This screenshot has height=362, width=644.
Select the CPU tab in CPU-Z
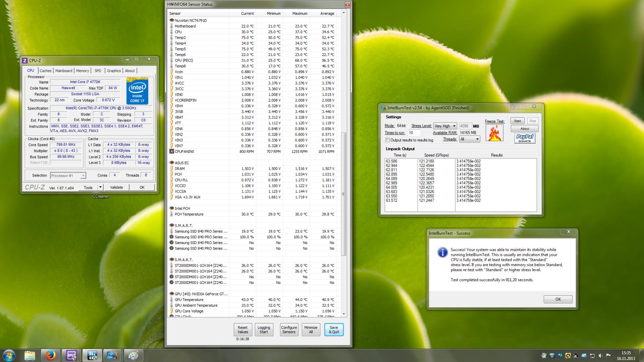click(31, 70)
